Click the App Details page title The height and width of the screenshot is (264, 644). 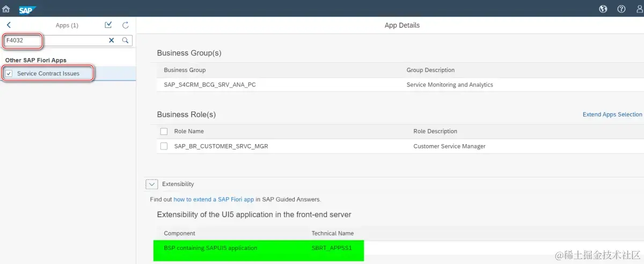pyautogui.click(x=402, y=25)
